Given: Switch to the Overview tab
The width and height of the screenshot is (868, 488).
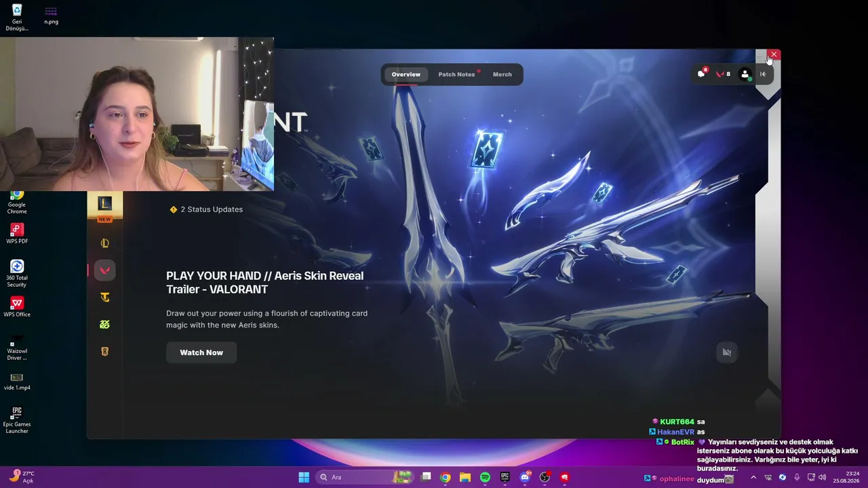Looking at the screenshot, I should point(406,75).
